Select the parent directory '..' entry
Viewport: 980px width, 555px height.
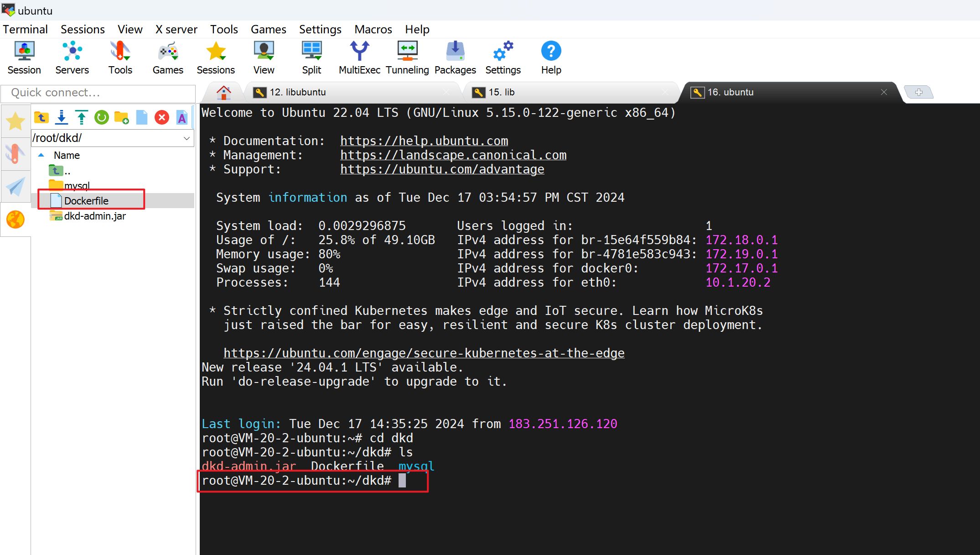pos(60,171)
